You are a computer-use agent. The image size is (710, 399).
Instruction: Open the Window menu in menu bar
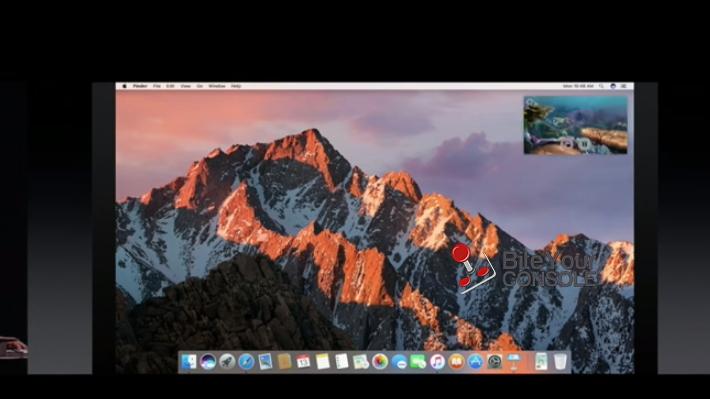[217, 86]
